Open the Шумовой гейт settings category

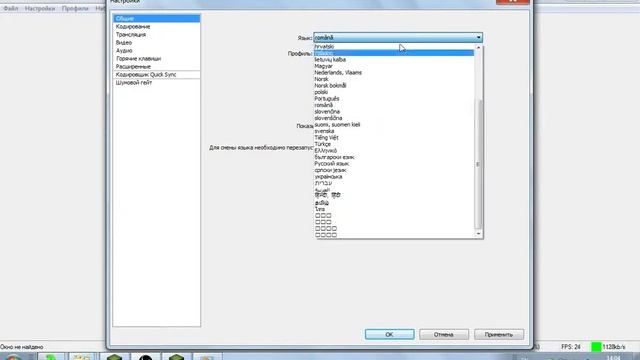click(x=157, y=82)
